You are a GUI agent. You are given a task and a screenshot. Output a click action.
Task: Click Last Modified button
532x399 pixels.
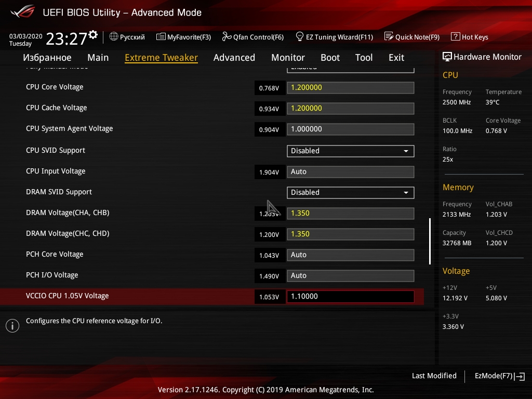pos(434,376)
